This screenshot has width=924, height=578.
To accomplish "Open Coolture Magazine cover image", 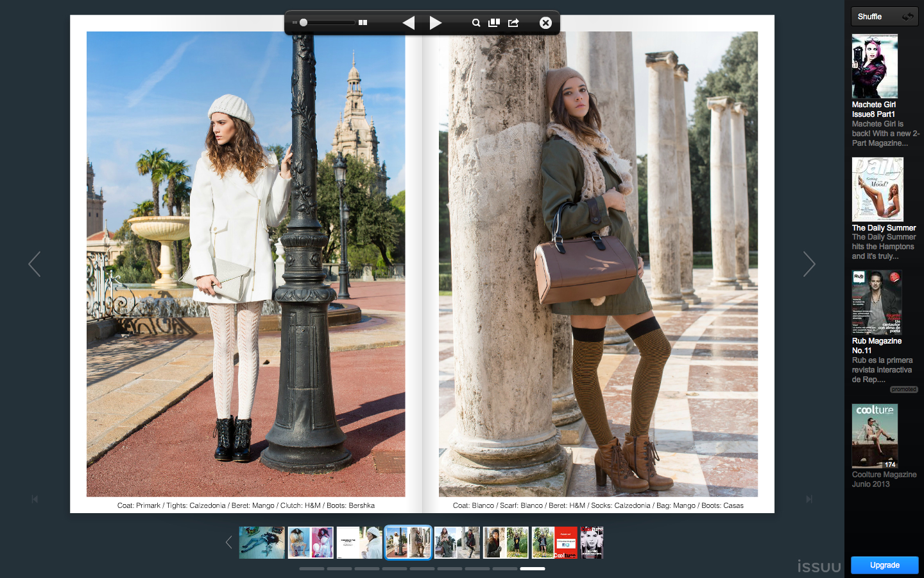I will [875, 436].
